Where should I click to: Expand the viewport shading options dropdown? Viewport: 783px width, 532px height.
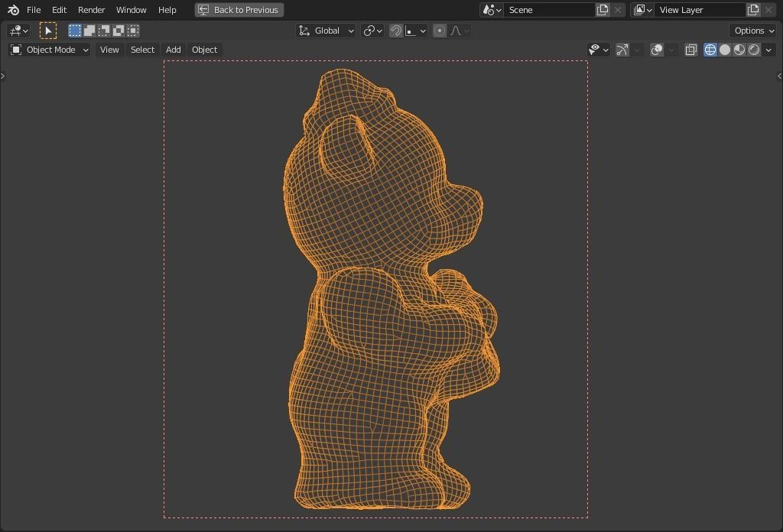[x=768, y=50]
